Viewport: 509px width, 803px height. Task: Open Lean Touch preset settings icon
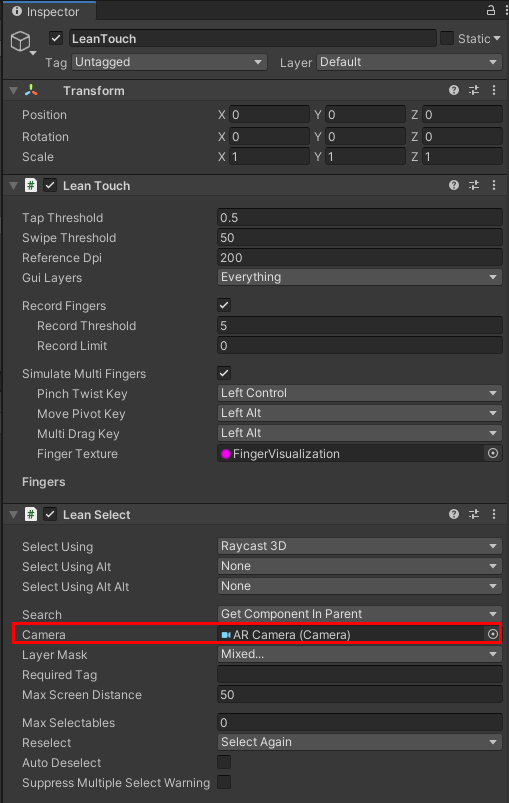click(474, 185)
